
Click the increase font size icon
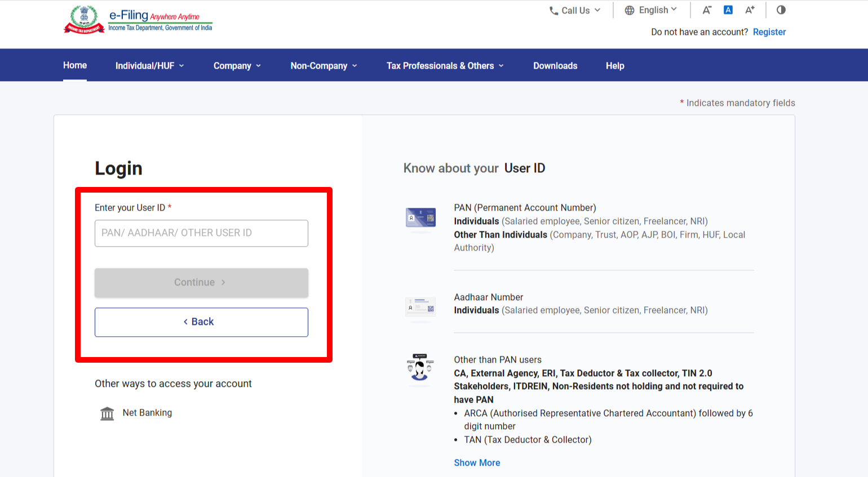pyautogui.click(x=750, y=10)
